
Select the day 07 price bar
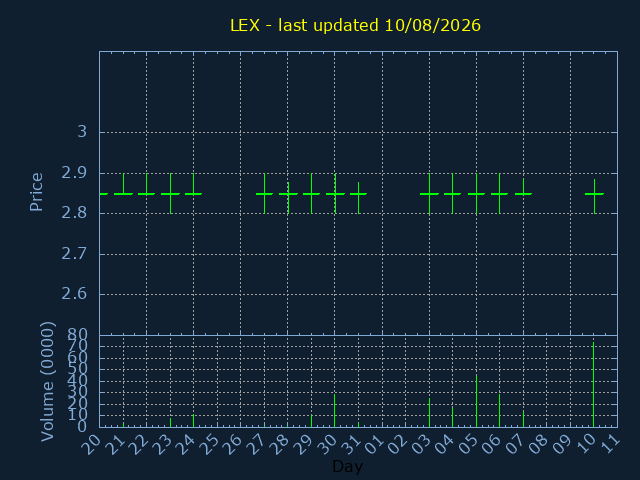coord(523,193)
